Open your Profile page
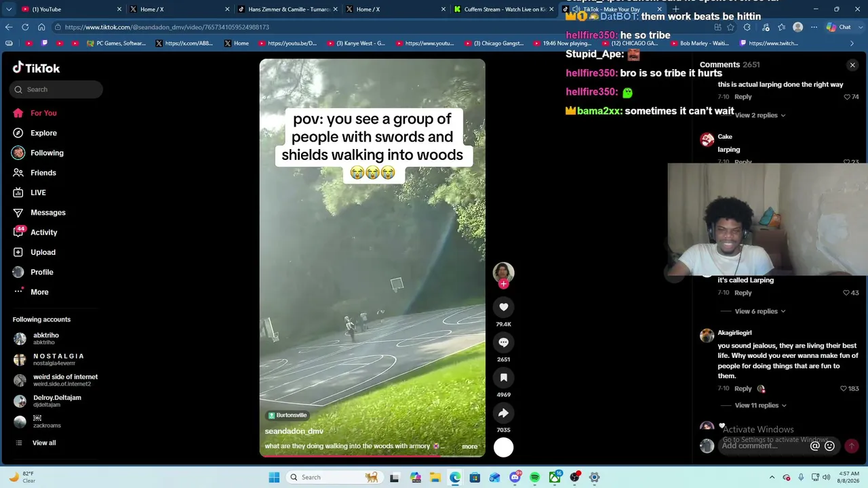 [42, 272]
